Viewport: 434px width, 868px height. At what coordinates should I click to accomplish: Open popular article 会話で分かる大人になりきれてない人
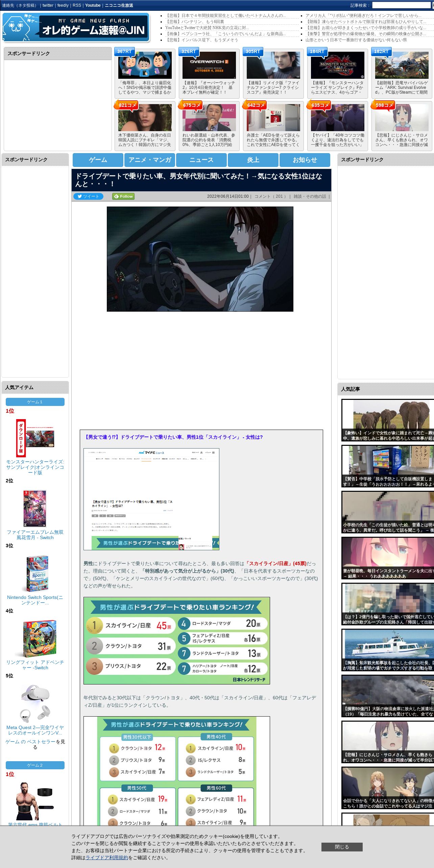tap(388, 788)
